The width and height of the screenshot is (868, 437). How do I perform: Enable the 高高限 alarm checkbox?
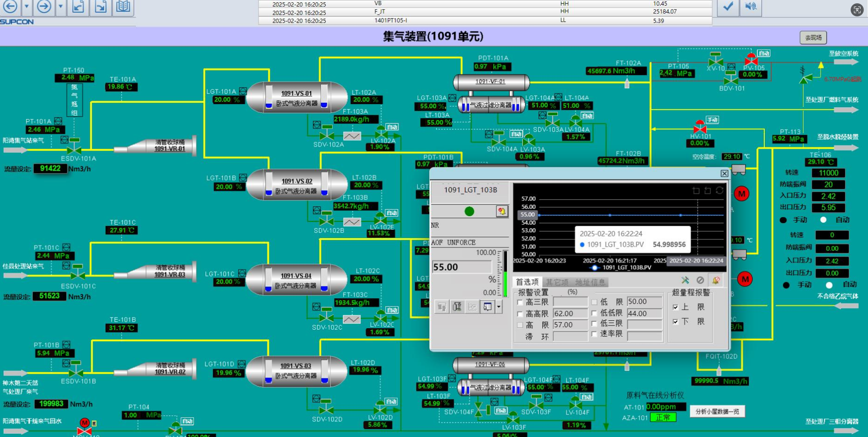[520, 314]
